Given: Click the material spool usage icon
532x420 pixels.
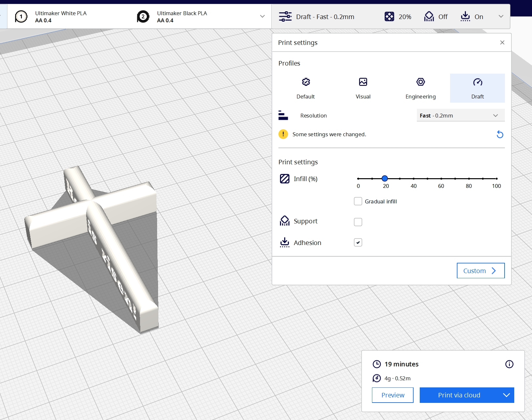Looking at the screenshot, I should click(376, 378).
